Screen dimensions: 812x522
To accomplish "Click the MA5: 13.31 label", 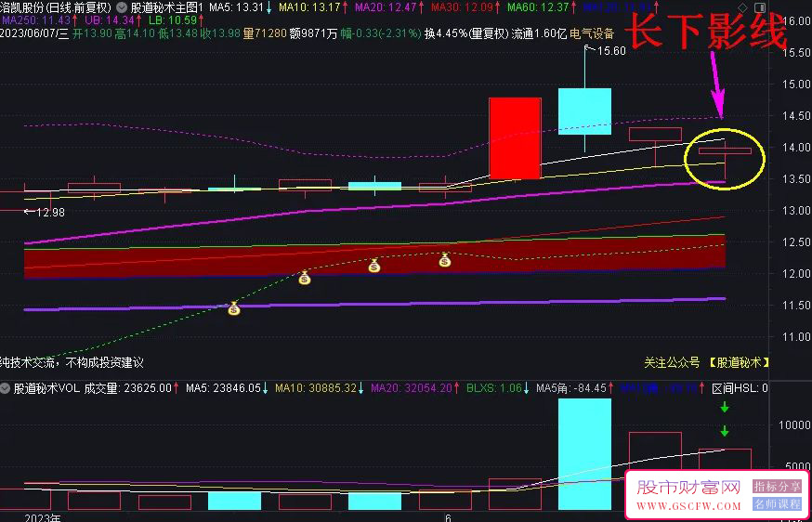I will click(x=236, y=7).
